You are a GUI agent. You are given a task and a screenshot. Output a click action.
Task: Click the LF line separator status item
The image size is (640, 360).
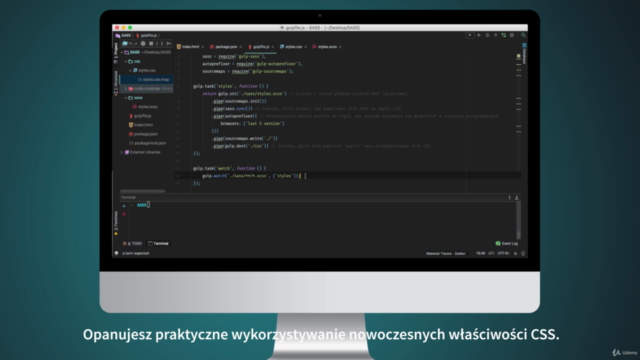click(x=491, y=253)
